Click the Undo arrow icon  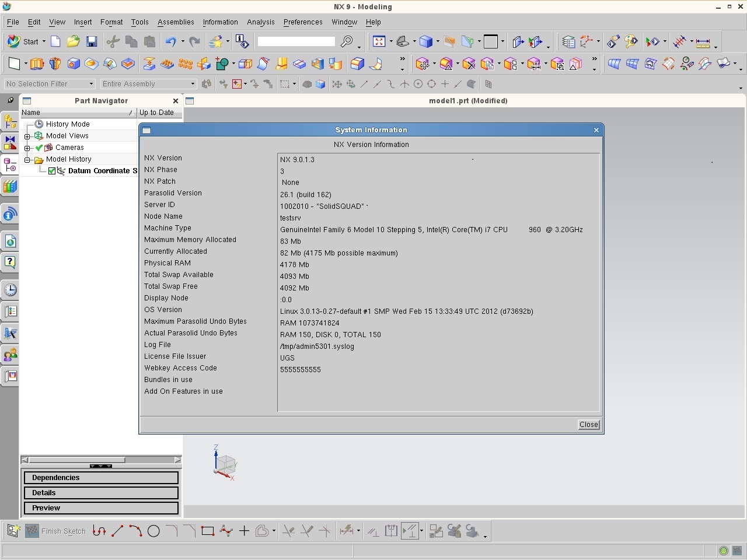pyautogui.click(x=170, y=41)
